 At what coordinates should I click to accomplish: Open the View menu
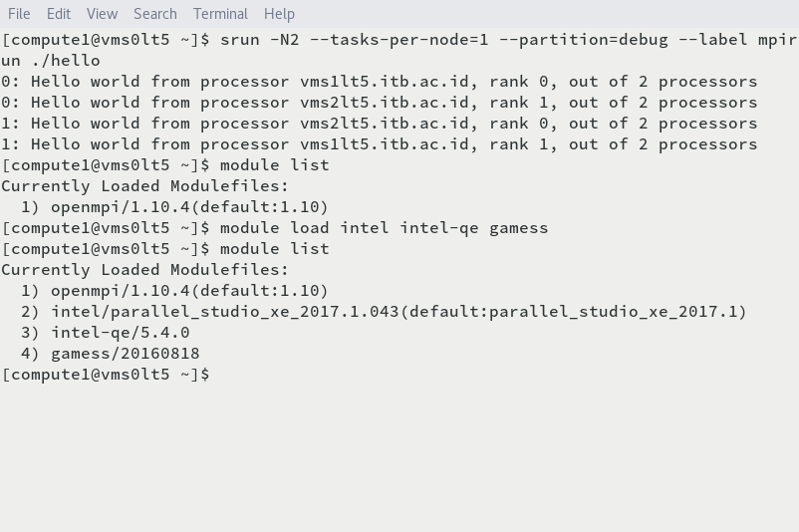click(x=102, y=14)
